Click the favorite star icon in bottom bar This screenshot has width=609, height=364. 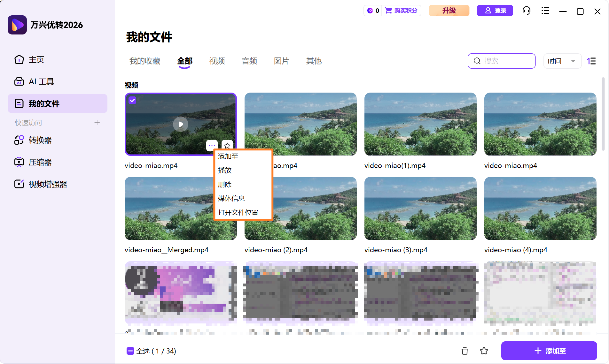click(x=483, y=351)
